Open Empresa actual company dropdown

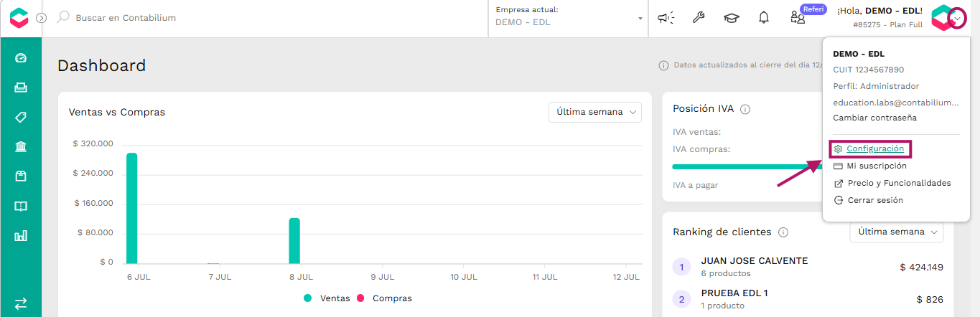[x=569, y=18]
